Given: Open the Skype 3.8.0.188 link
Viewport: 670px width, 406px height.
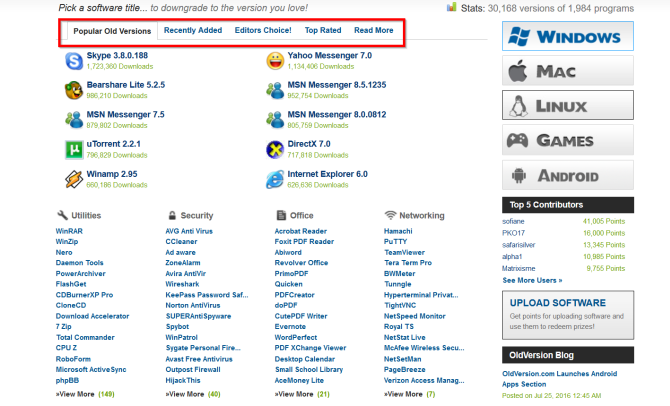Looking at the screenshot, I should click(118, 56).
